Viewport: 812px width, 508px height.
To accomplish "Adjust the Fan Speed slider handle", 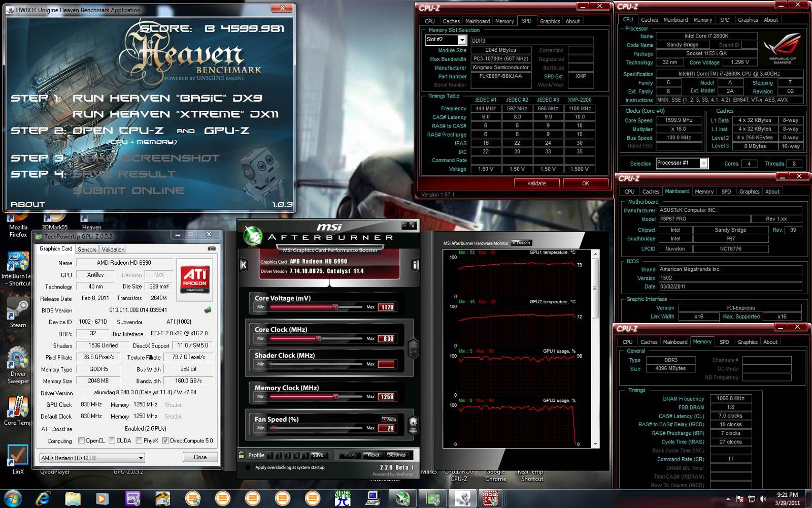I will pyautogui.click(x=273, y=428).
